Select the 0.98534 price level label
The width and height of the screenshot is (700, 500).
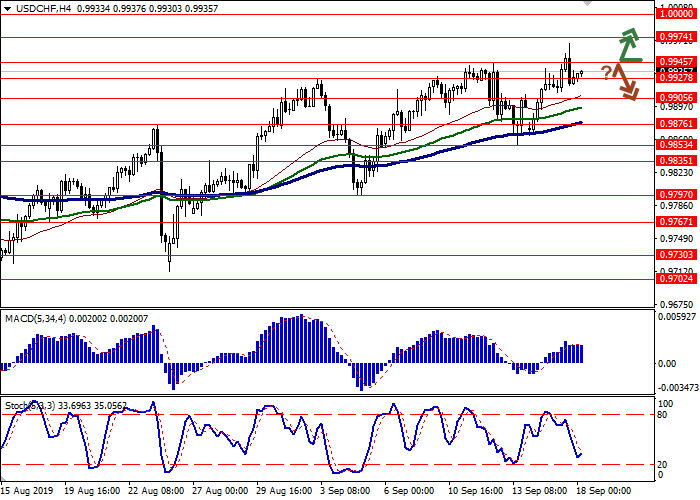676,144
